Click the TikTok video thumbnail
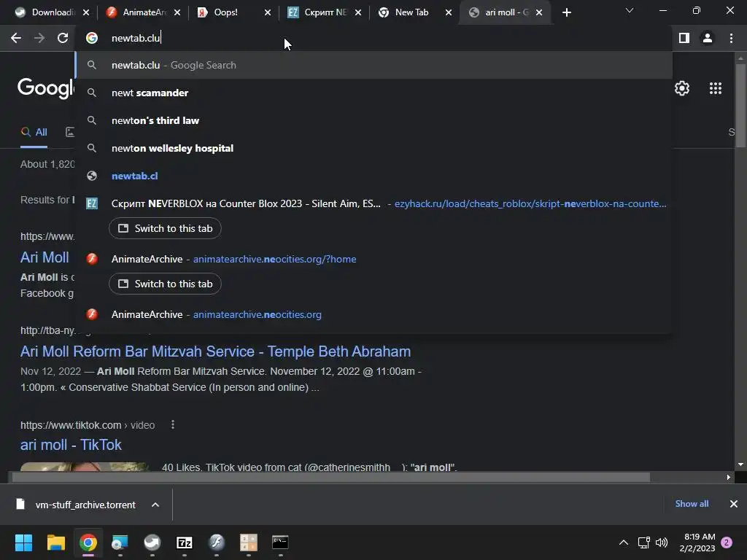The image size is (747, 560). [85, 466]
